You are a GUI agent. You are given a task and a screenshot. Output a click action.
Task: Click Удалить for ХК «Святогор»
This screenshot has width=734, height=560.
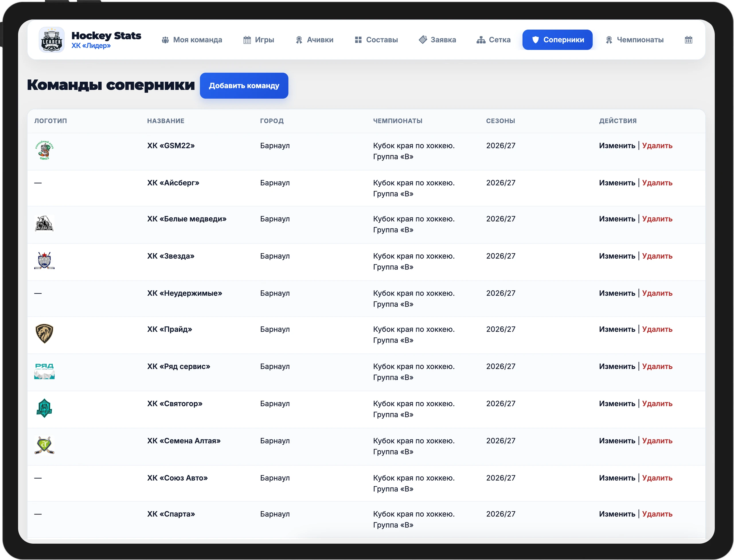click(x=657, y=404)
